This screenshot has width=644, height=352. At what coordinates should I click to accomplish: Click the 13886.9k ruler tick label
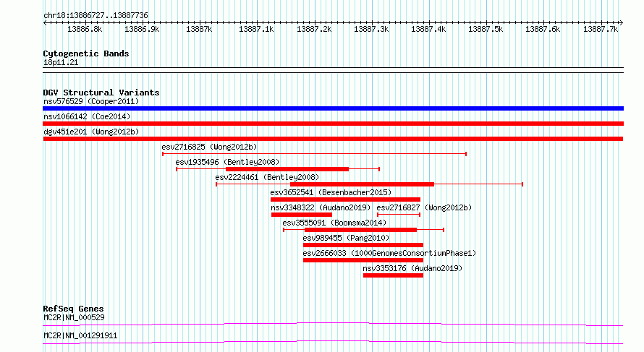(142, 29)
